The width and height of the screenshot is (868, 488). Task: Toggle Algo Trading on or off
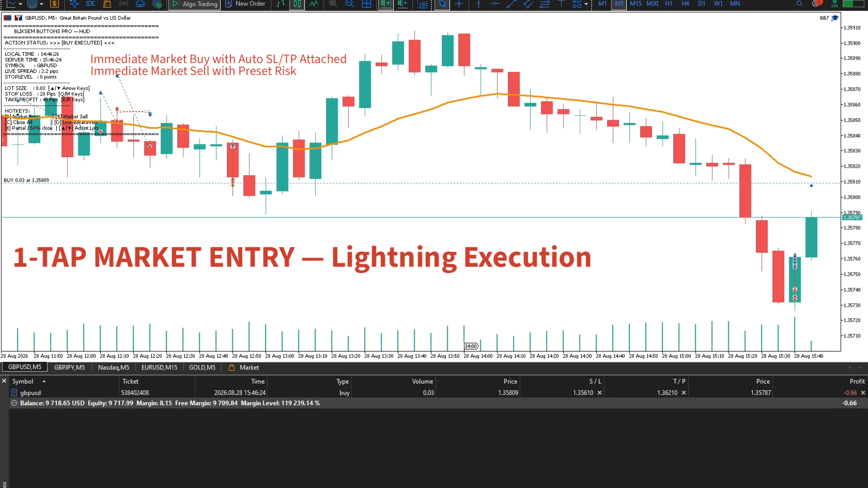click(195, 4)
